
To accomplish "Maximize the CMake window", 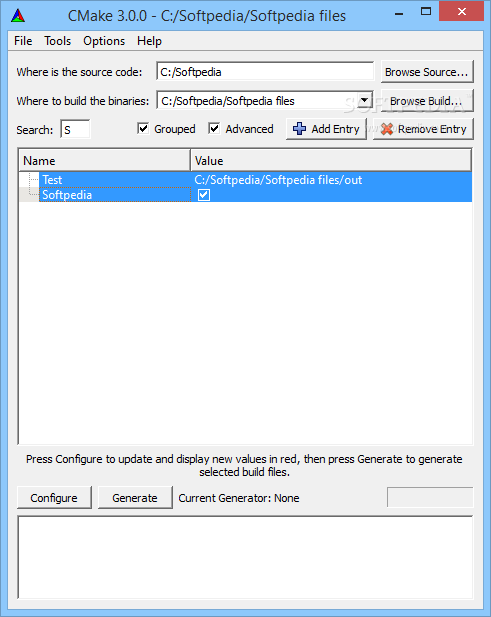I will tap(426, 12).
